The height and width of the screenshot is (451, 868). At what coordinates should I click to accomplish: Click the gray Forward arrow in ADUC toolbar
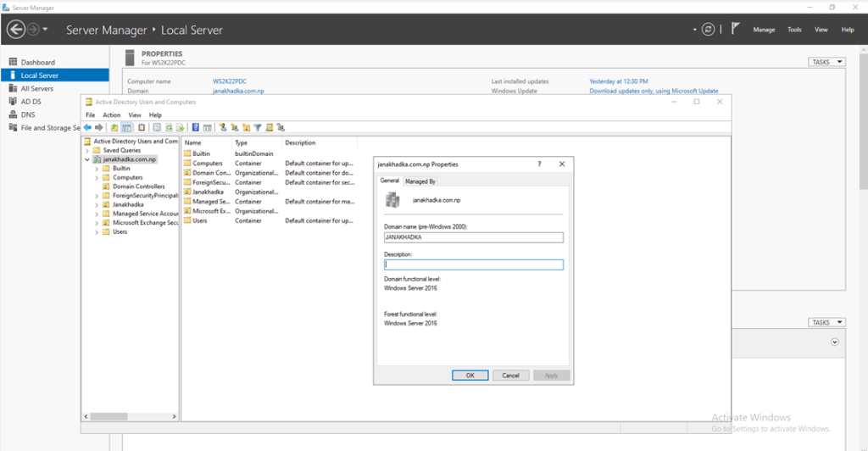click(98, 127)
